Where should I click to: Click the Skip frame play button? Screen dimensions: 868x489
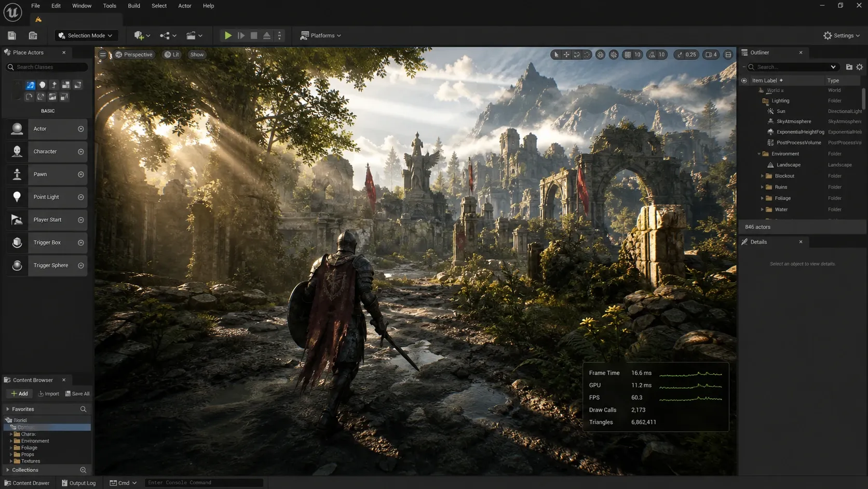(x=241, y=35)
